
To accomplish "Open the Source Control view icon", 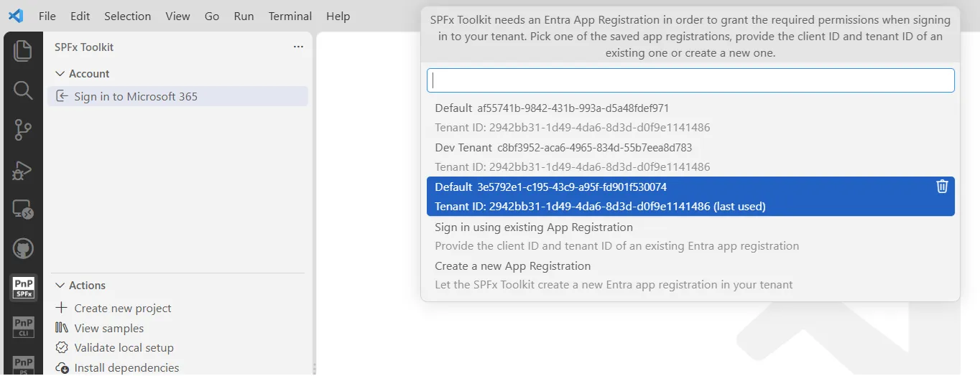I will (x=23, y=130).
